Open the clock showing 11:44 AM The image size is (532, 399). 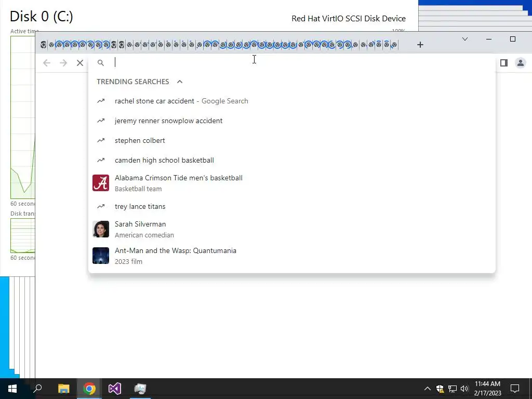tap(487, 389)
